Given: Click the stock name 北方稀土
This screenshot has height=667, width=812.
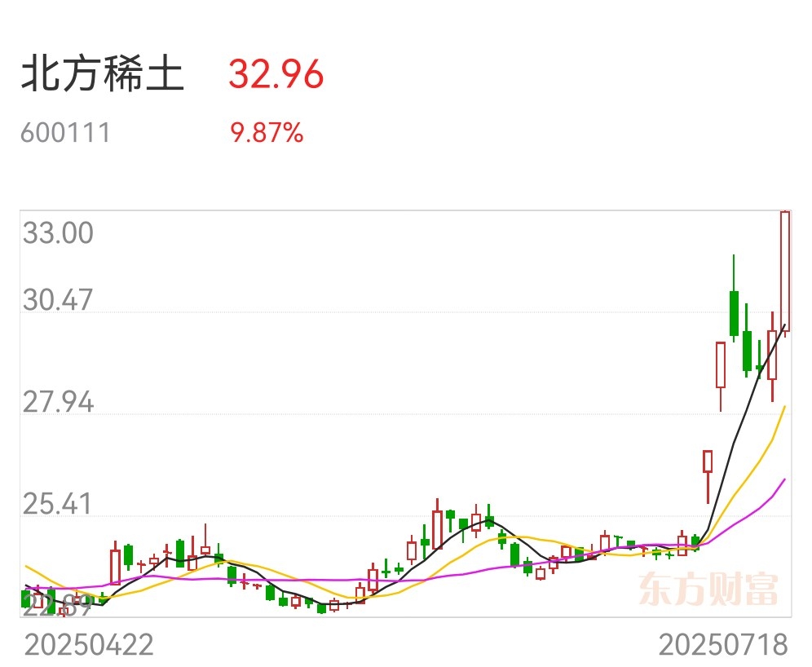Looking at the screenshot, I should click(103, 74).
